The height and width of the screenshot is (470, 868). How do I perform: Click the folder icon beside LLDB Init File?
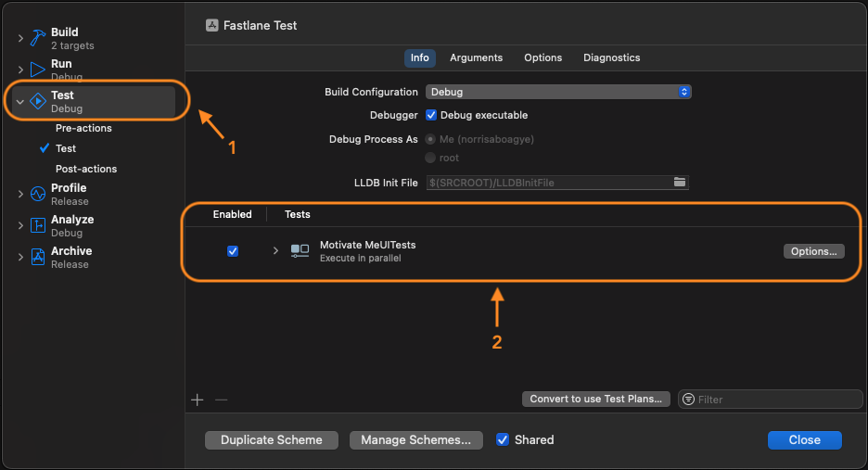(x=680, y=183)
